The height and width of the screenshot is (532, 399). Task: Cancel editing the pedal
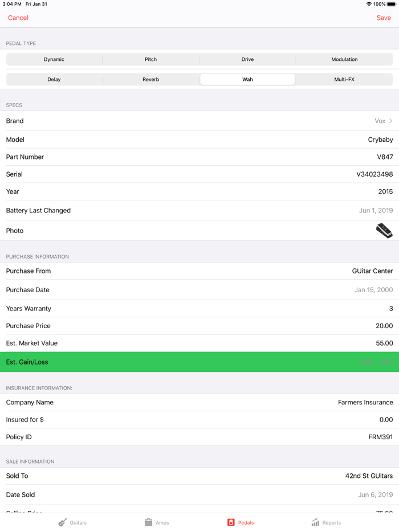click(x=18, y=18)
